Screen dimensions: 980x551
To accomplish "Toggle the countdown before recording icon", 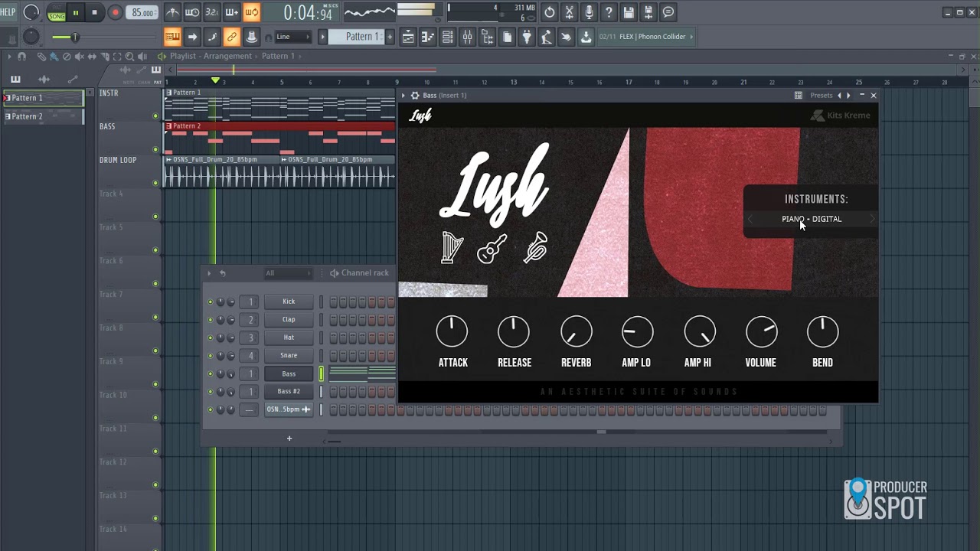I will coord(211,12).
